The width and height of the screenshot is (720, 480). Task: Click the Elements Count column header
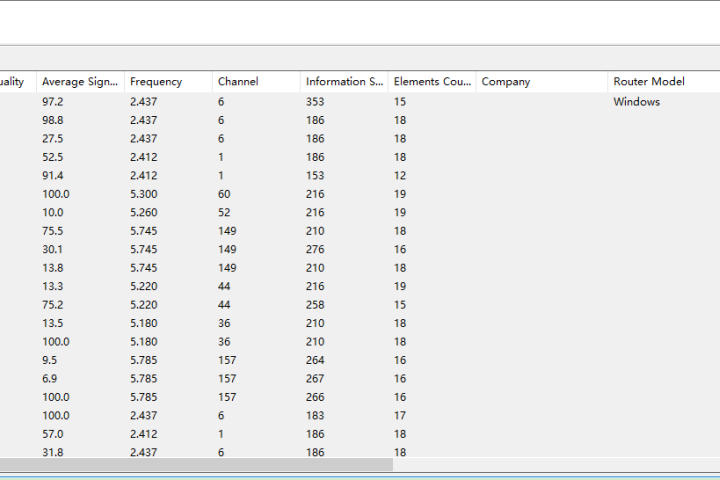click(x=432, y=82)
